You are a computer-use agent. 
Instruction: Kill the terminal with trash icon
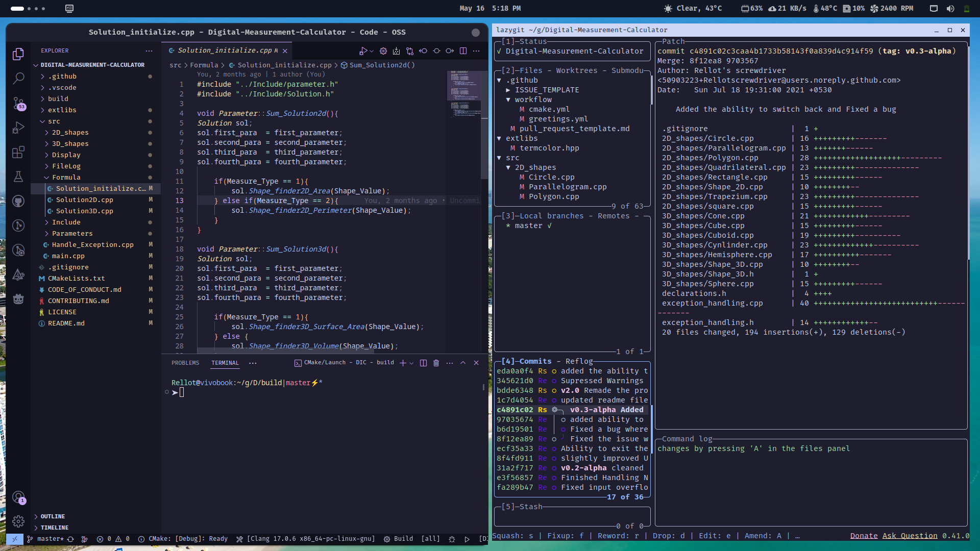[x=436, y=363]
